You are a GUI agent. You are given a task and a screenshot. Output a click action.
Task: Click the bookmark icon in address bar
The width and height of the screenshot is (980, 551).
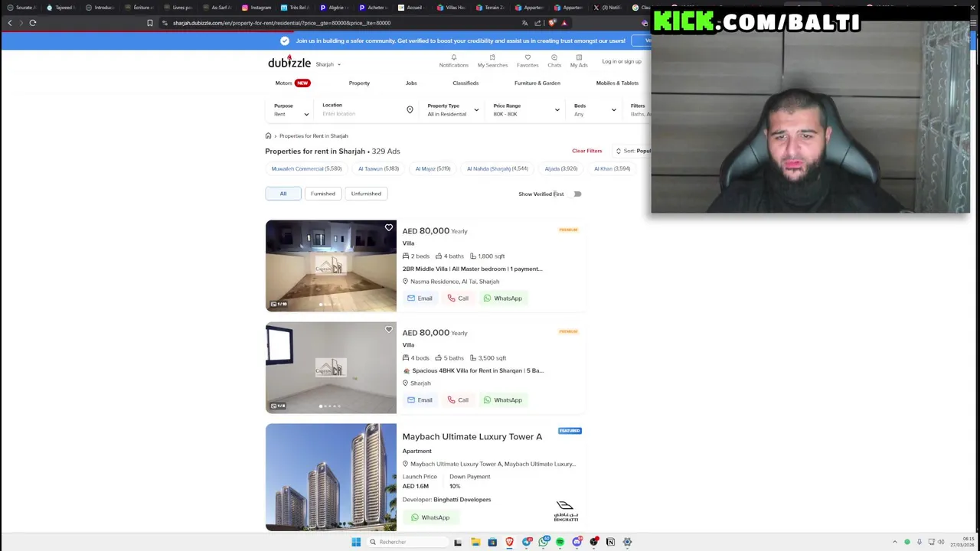click(x=150, y=23)
